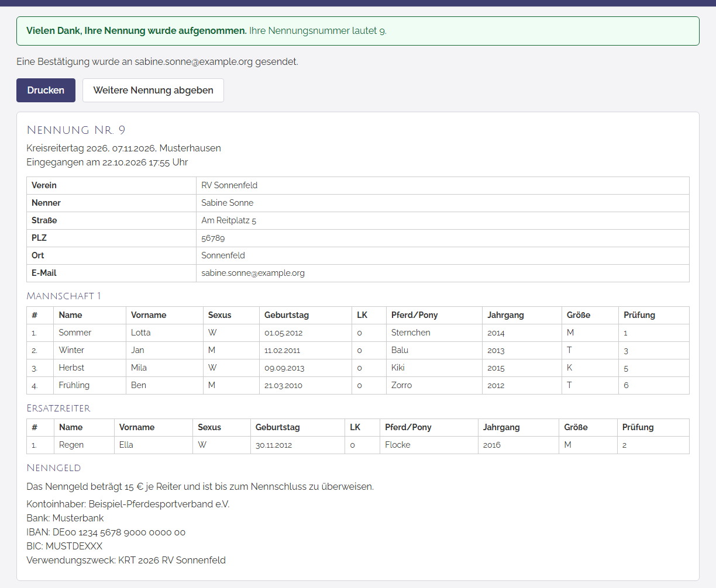This screenshot has width=716, height=588.
Task: Click the birthday "30.11.2012"
Action: pyautogui.click(x=274, y=445)
